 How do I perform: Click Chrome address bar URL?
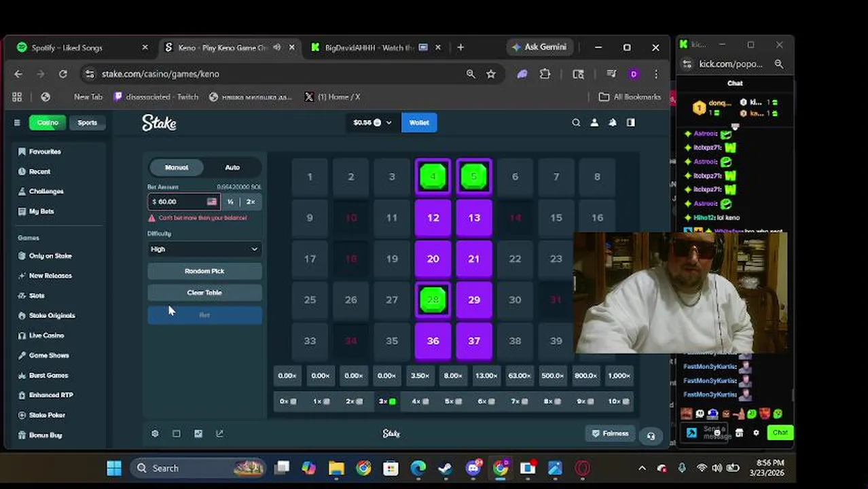[160, 74]
